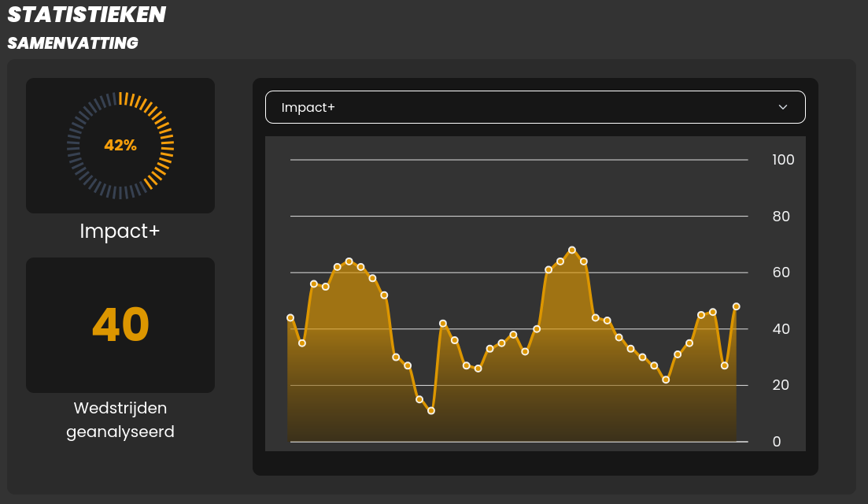Click the 0 axis label
Screen dimensions: 868x504
click(x=777, y=442)
